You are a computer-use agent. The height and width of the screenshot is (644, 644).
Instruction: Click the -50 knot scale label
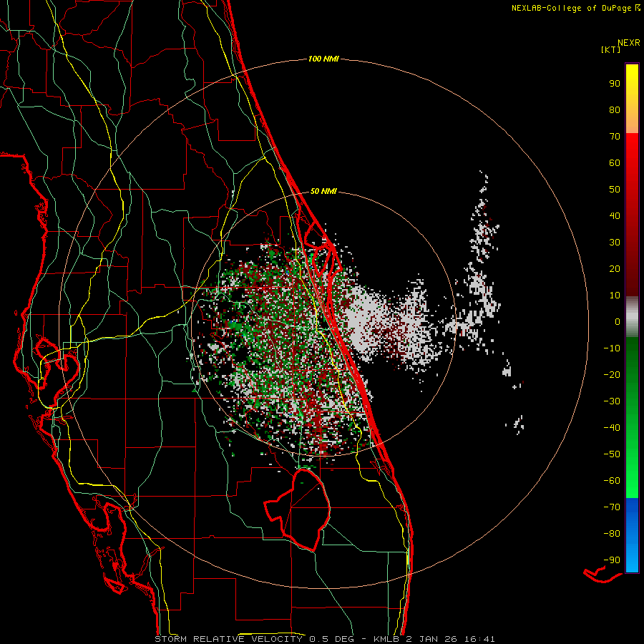[612, 454]
